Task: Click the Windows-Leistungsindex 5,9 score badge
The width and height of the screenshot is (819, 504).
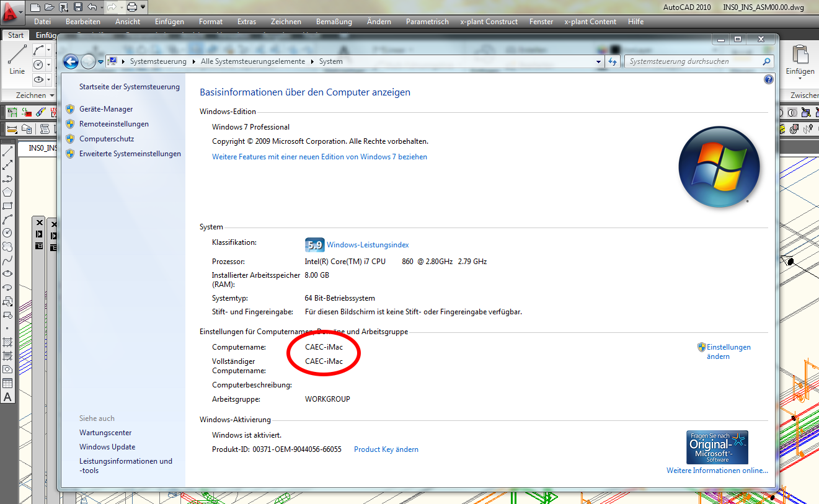Action: pyautogui.click(x=314, y=245)
